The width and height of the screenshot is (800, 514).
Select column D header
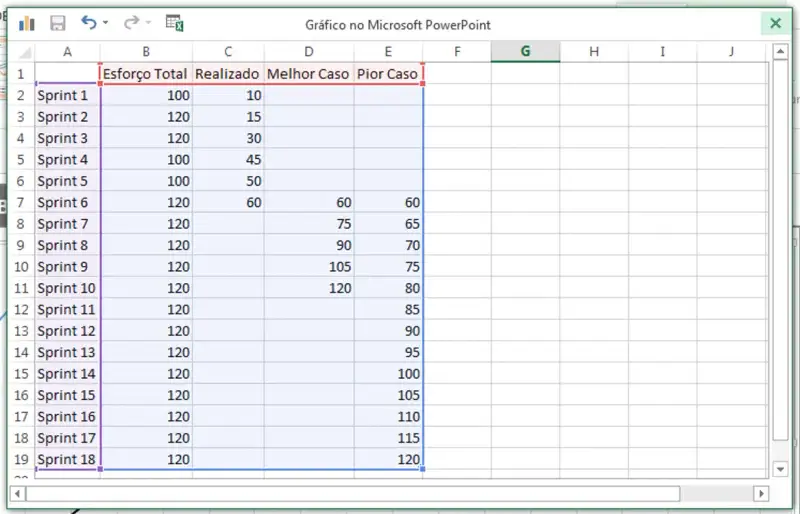[309, 52]
